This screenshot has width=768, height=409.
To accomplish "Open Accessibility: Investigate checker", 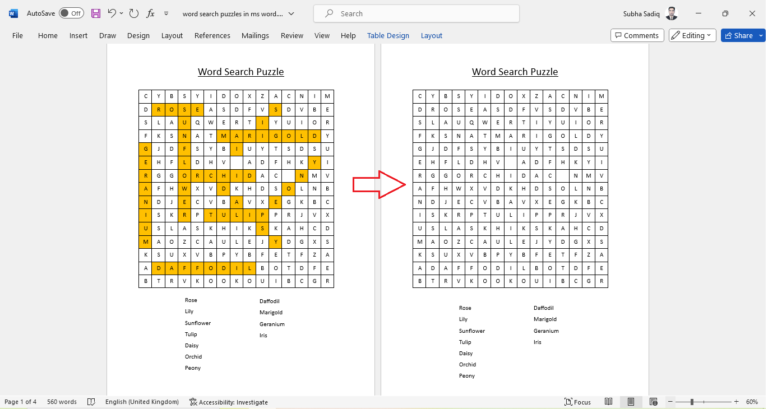I will pyautogui.click(x=229, y=402).
